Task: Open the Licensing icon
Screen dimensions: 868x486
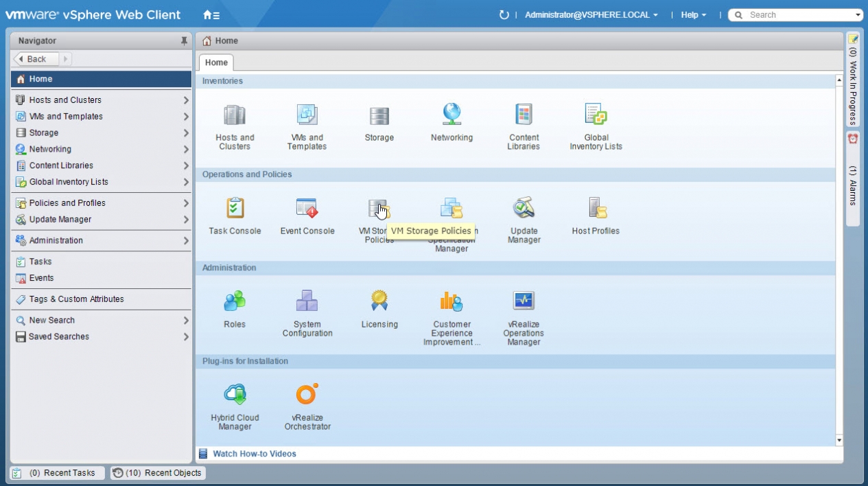Action: pos(379,302)
